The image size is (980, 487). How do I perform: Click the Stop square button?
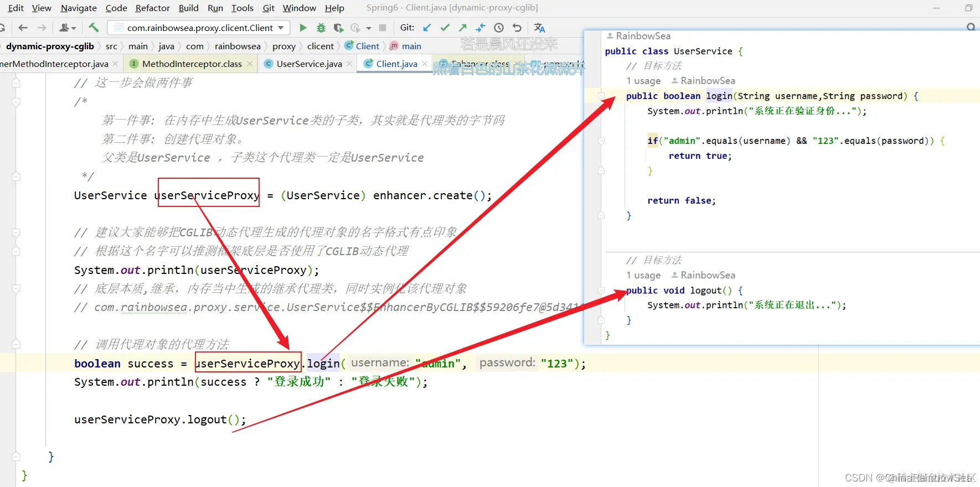click(x=383, y=28)
